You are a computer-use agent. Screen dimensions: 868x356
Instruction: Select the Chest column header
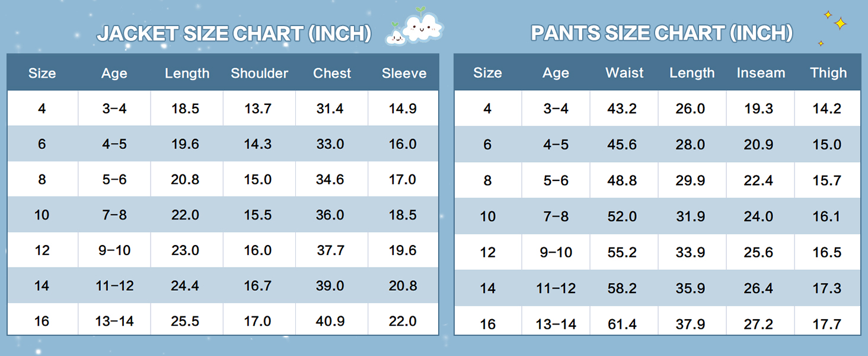coord(332,74)
